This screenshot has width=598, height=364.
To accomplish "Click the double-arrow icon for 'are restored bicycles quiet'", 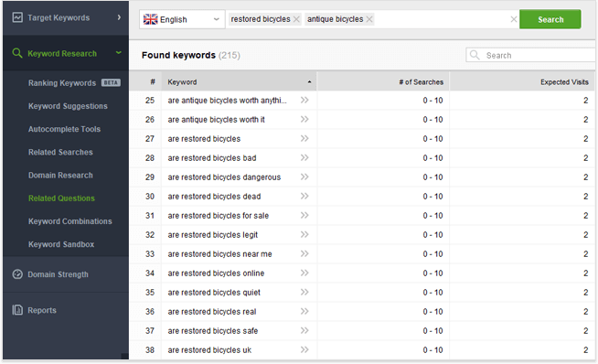I will pos(304,293).
